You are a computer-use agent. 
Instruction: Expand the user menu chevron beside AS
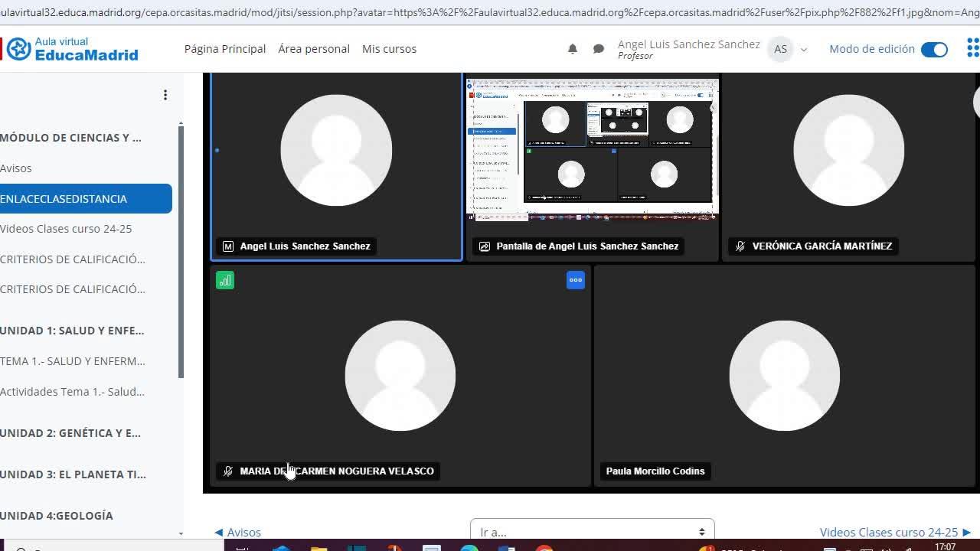pos(804,50)
